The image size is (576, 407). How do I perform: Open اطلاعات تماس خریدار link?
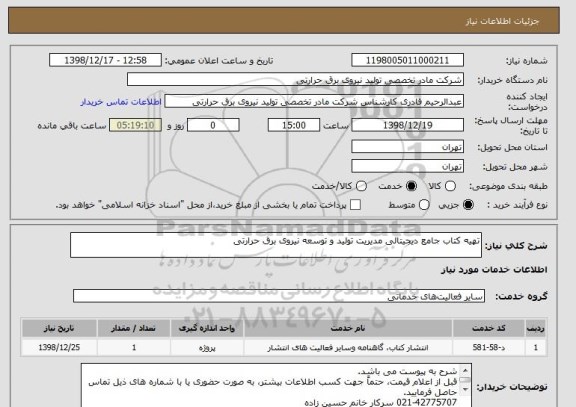point(121,102)
